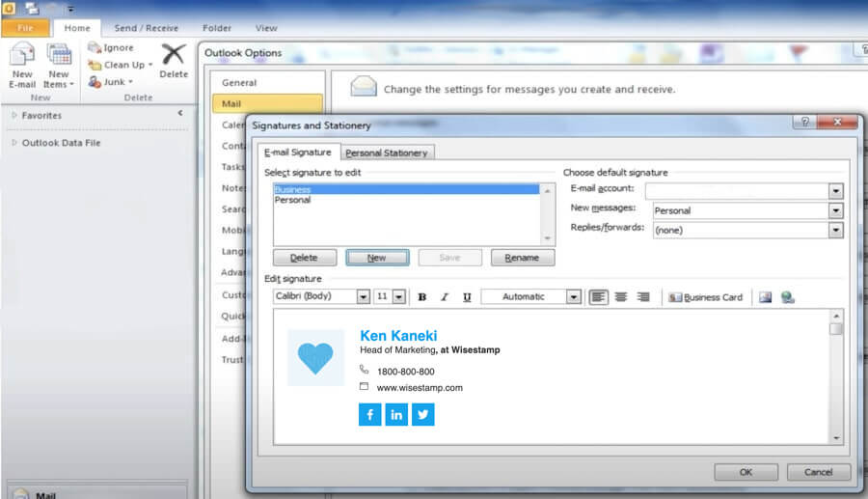Click the signature editor scrollbar thumb
Viewport: 868px width, 499px height.
coord(836,329)
